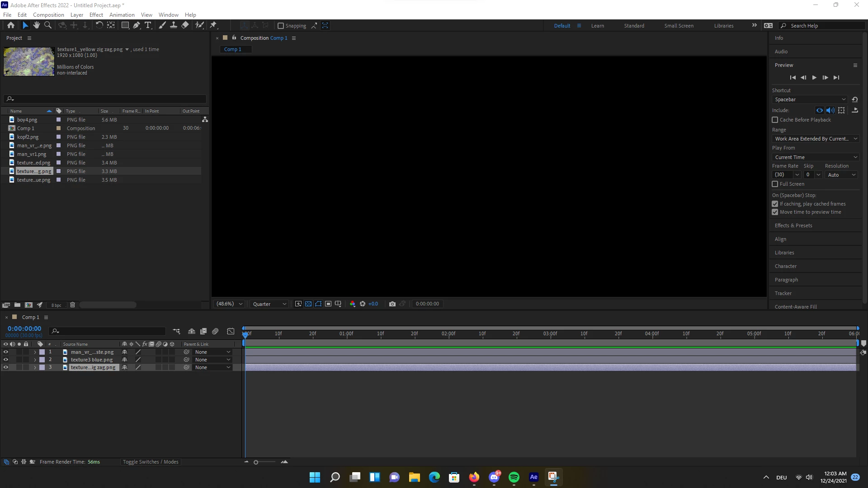This screenshot has height=488, width=868.
Task: Expand the texture3 blue.png layer properties
Action: pos(35,360)
